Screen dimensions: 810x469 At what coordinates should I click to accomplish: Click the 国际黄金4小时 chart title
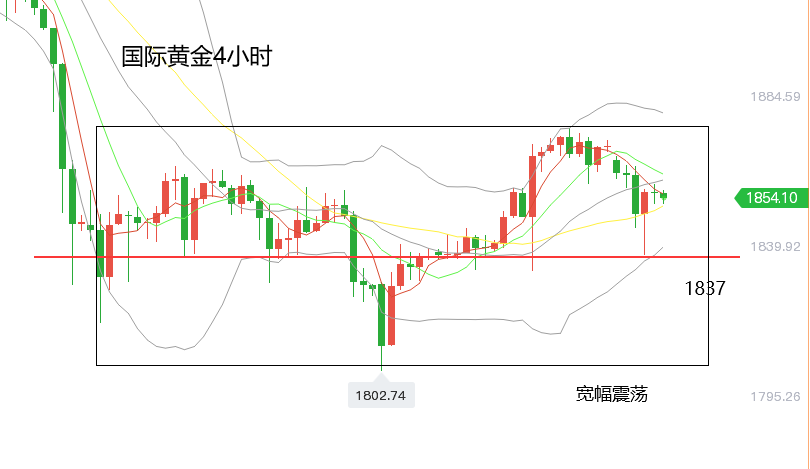(x=196, y=56)
